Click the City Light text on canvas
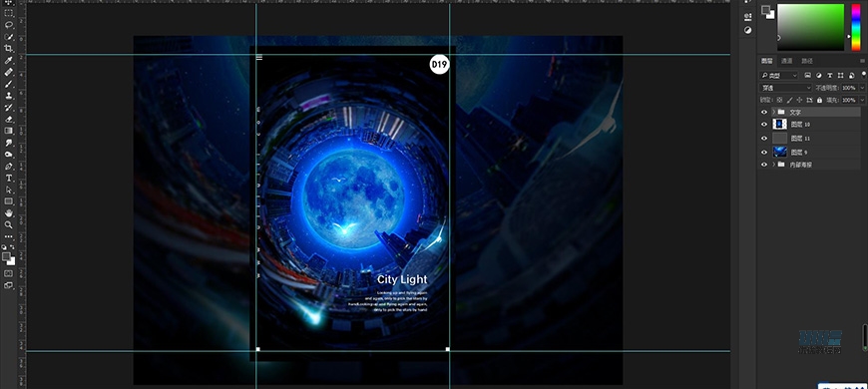This screenshot has height=389, width=868. [402, 279]
